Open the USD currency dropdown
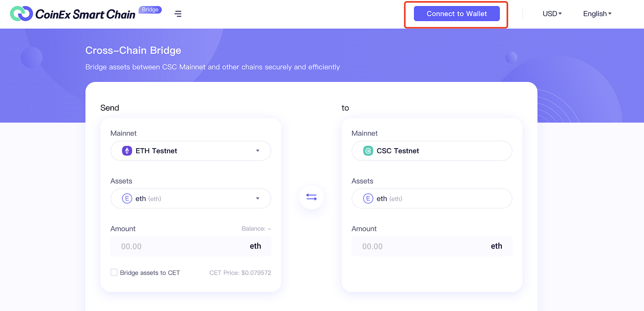Viewport: 644px width, 311px height. click(x=552, y=14)
